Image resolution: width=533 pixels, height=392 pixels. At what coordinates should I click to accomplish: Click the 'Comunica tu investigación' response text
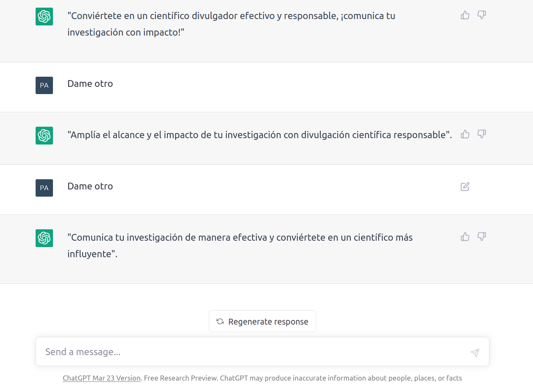click(240, 238)
